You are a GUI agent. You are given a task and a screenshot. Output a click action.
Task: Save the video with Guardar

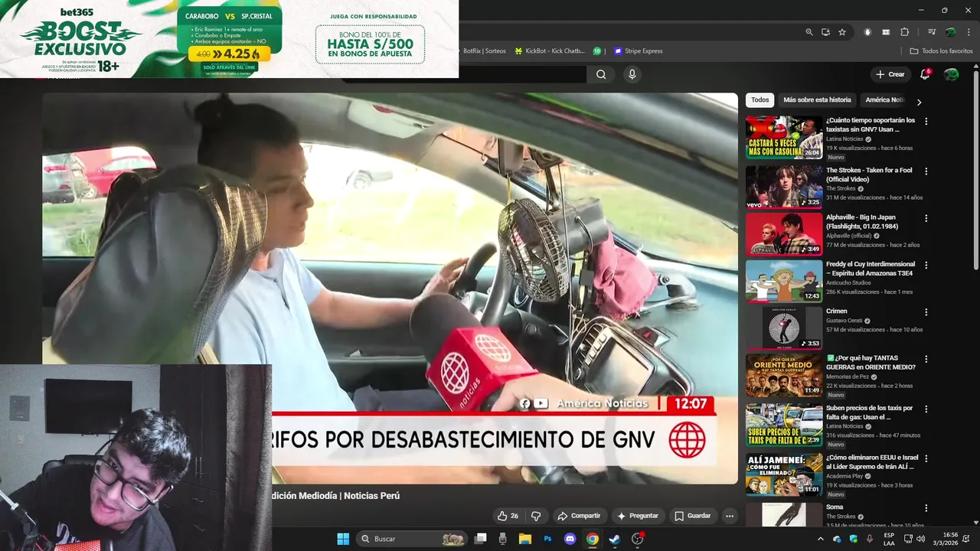tap(693, 516)
